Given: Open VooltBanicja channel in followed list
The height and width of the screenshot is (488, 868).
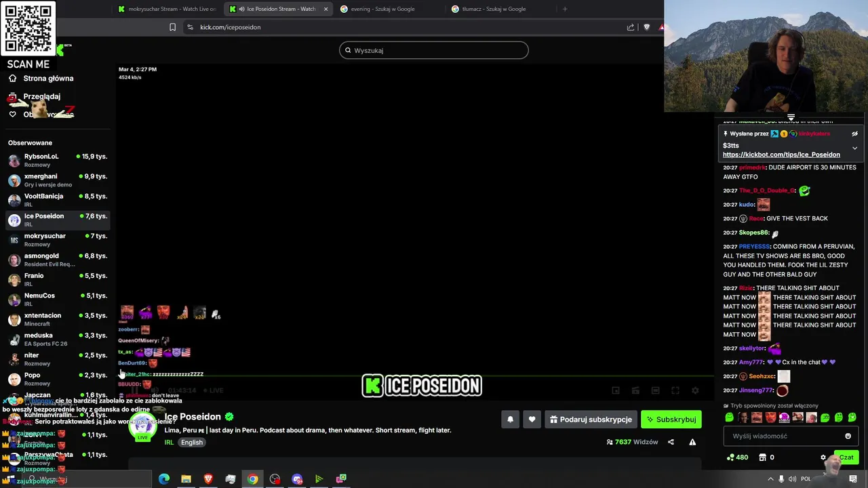Looking at the screenshot, I should pyautogui.click(x=58, y=200).
